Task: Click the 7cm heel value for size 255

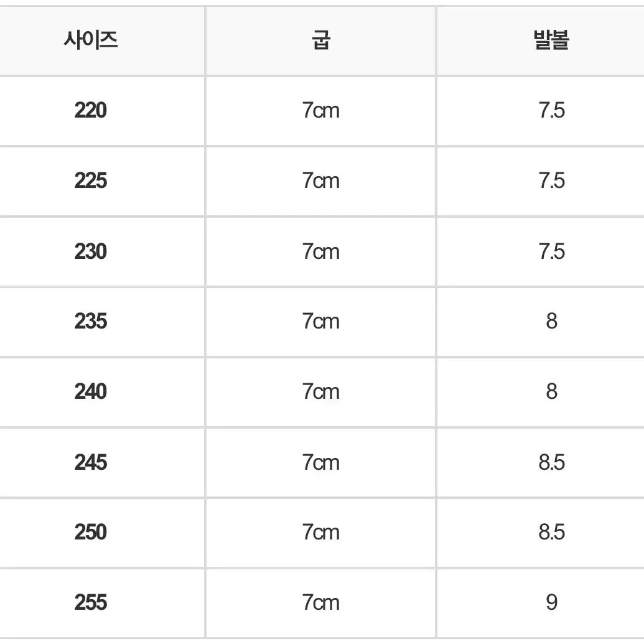Action: point(321,602)
